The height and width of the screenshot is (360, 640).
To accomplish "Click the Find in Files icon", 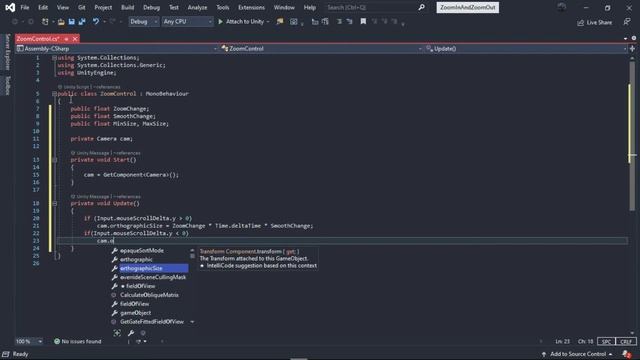I will (280, 22).
